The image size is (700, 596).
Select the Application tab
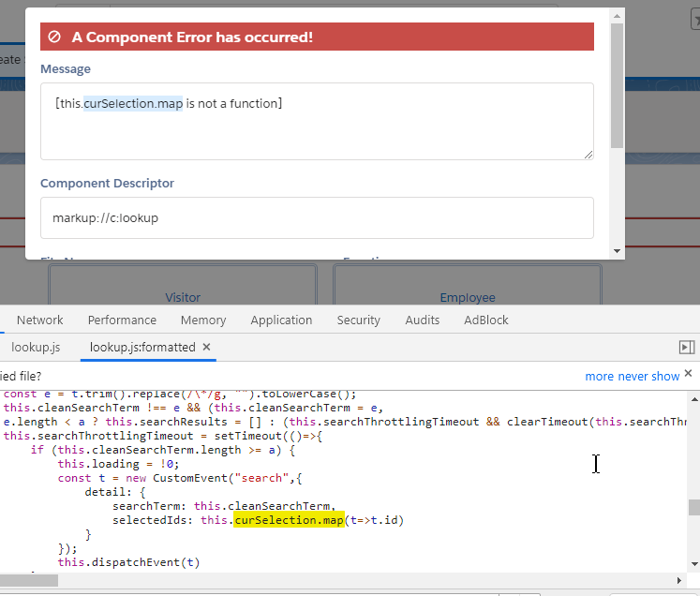(281, 320)
